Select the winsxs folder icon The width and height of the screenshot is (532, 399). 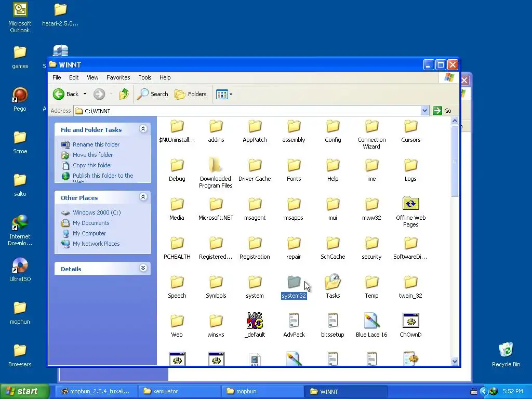coord(216,321)
